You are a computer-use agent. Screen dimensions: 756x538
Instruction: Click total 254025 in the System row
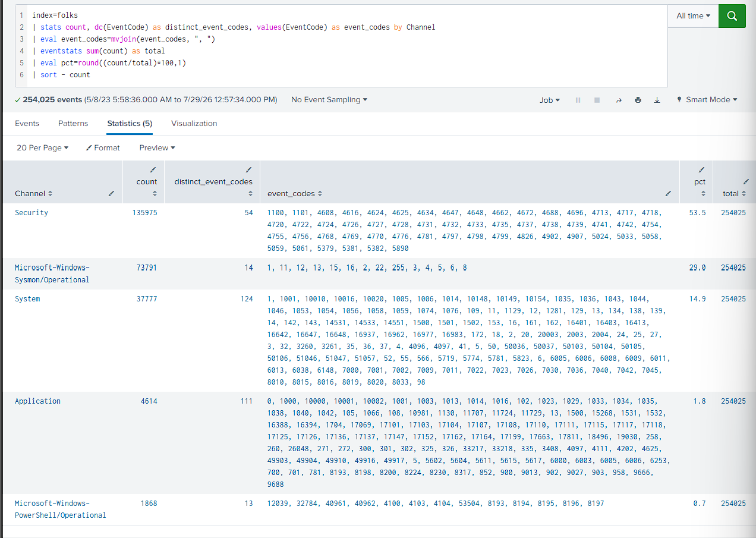coord(733,299)
